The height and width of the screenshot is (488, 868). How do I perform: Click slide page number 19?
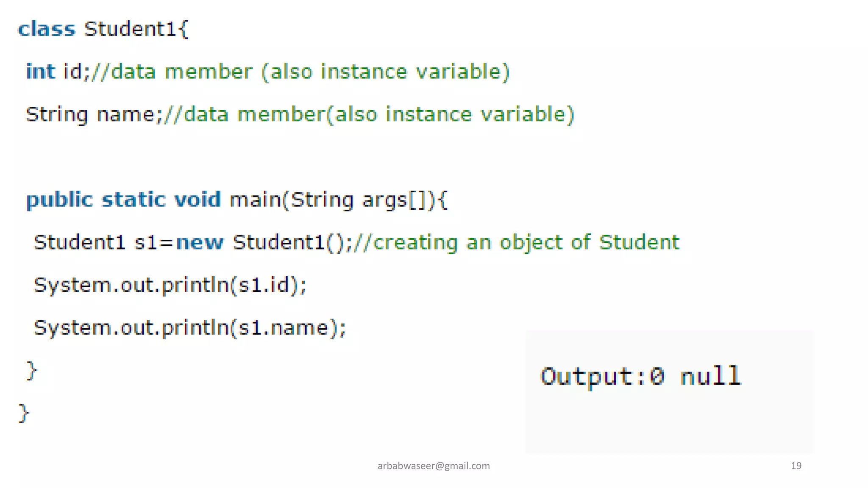click(796, 466)
